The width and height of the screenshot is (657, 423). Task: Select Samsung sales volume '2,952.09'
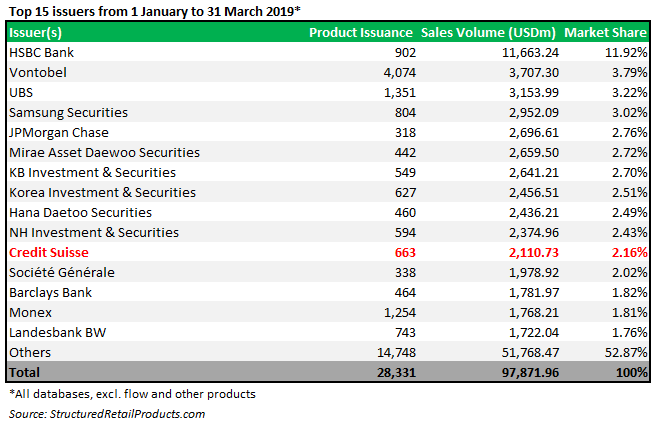[534, 113]
